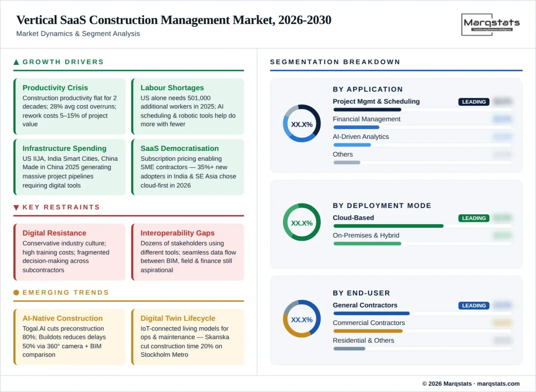The image size is (536, 392).
Task: Click the LEADING badge next to Cloud-Based
Action: coord(473,218)
